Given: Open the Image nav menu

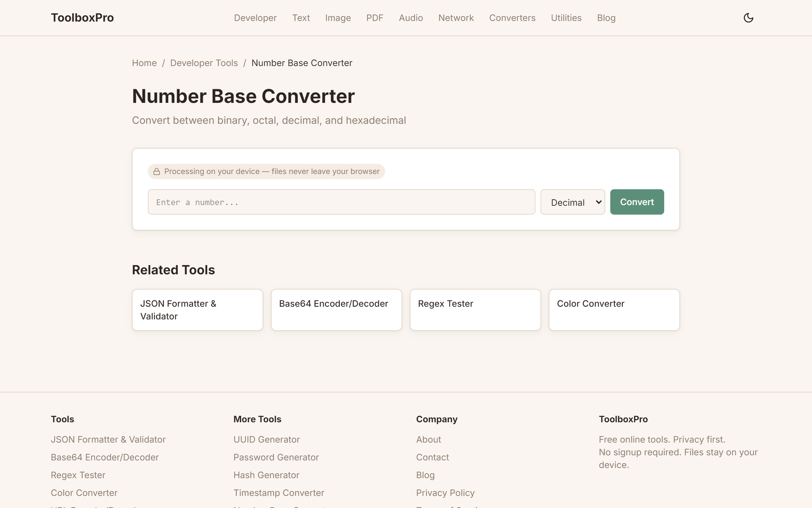Looking at the screenshot, I should (x=338, y=18).
